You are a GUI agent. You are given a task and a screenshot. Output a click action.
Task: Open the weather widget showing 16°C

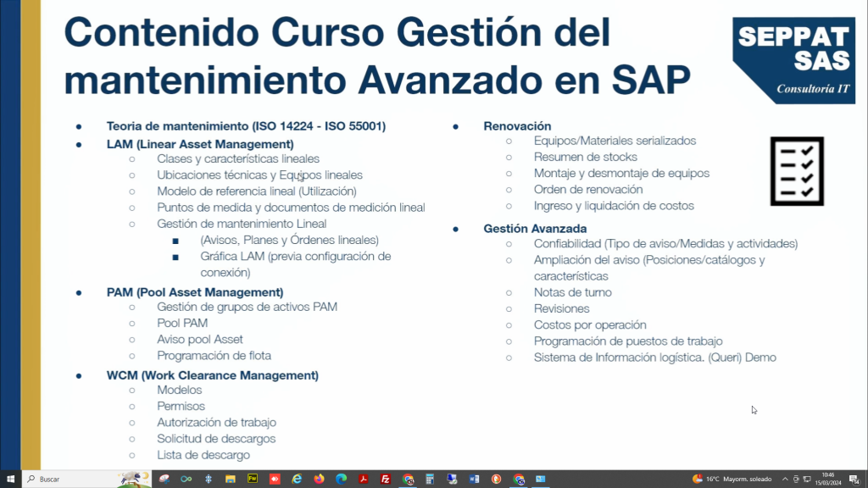click(x=732, y=480)
